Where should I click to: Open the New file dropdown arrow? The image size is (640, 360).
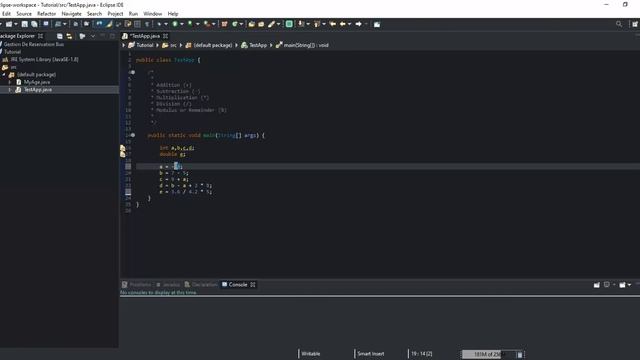(16, 24)
